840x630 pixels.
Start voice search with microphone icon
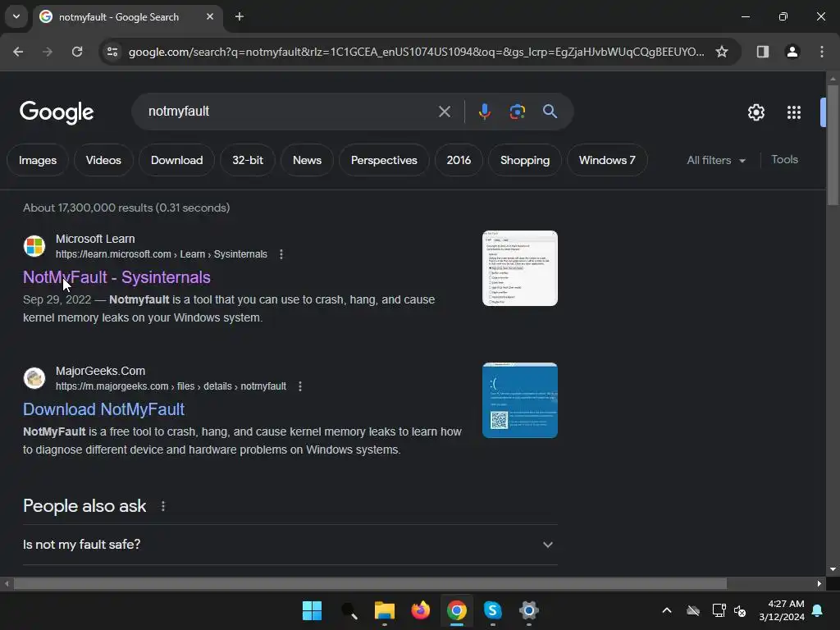[x=484, y=112]
